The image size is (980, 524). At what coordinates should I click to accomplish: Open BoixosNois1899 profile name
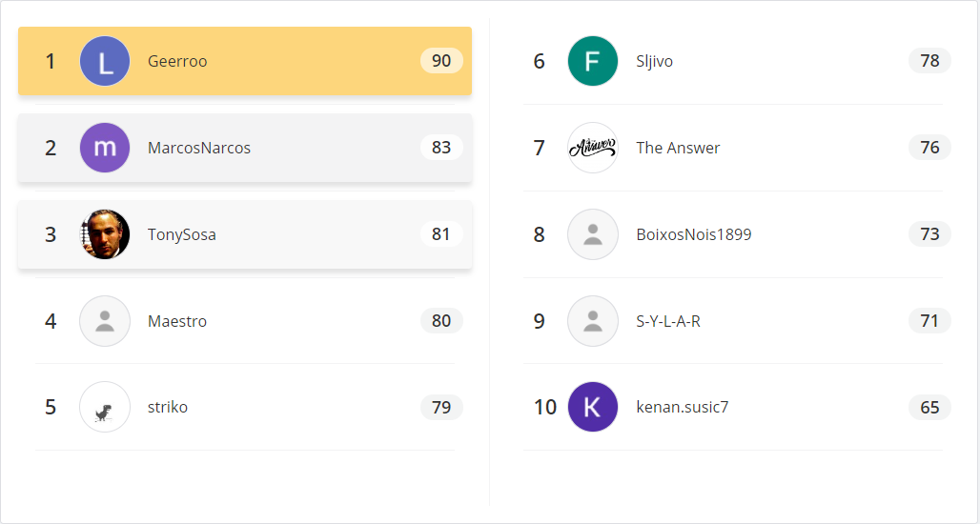(694, 234)
